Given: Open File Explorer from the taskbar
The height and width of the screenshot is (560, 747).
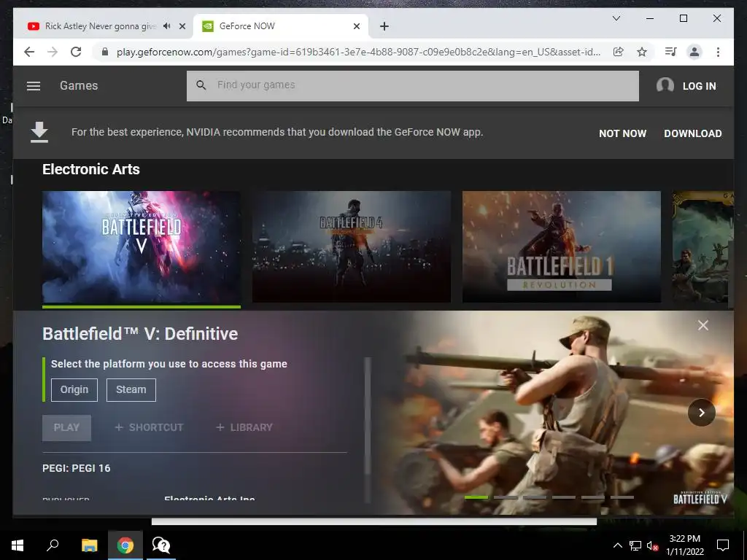Looking at the screenshot, I should 89,545.
